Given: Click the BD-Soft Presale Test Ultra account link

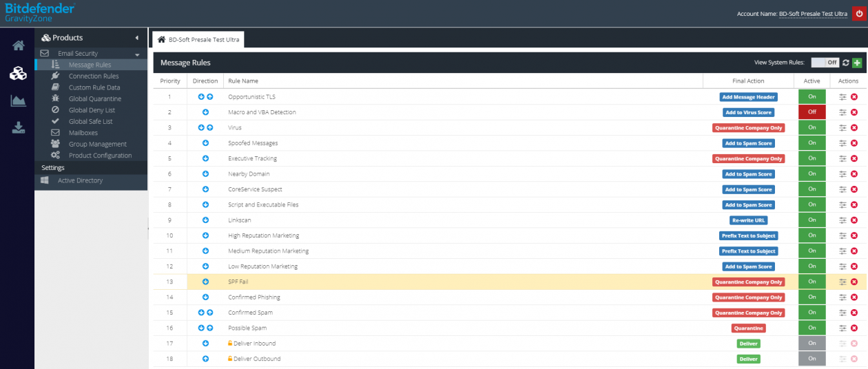Looking at the screenshot, I should coord(813,14).
